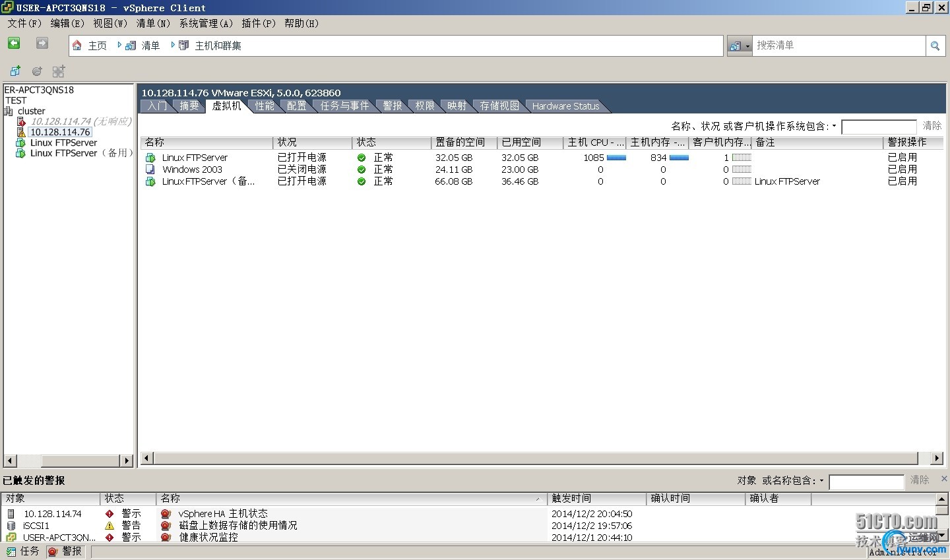The image size is (950, 560).
Task: Switch to the 任务与事件 tab
Action: pos(344,106)
